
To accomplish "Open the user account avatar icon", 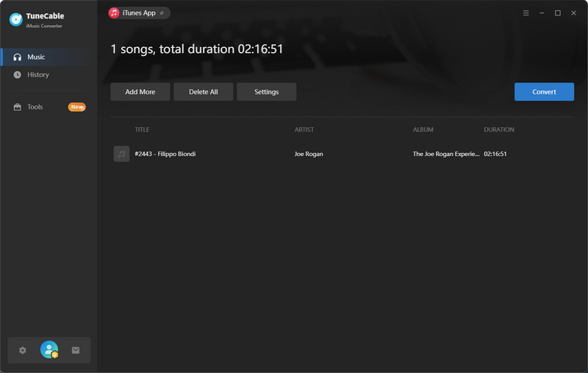I will coord(49,349).
